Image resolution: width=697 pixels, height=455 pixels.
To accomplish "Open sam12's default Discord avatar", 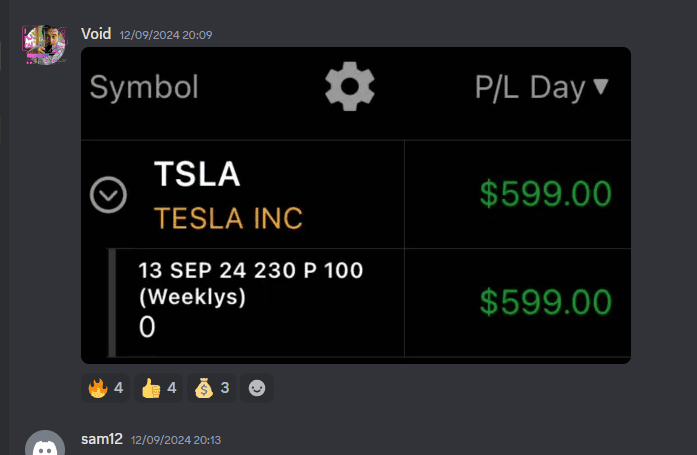I will coord(45,443).
